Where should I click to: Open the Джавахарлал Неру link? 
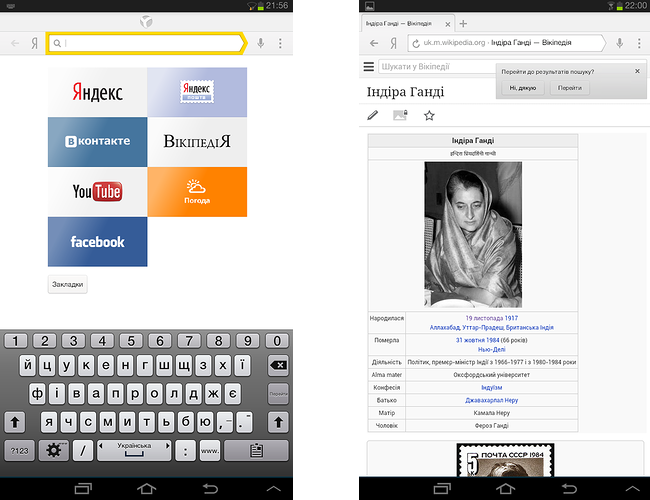(491, 400)
